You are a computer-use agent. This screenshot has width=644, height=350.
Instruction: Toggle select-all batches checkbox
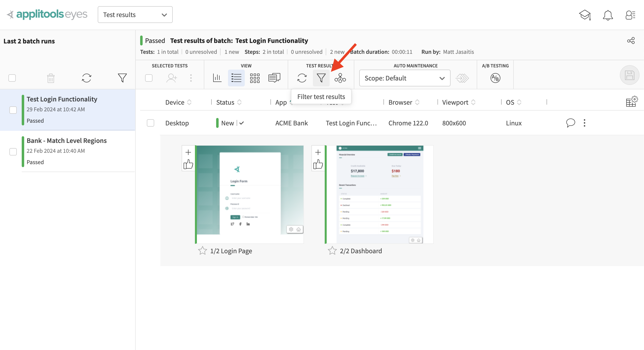click(12, 78)
